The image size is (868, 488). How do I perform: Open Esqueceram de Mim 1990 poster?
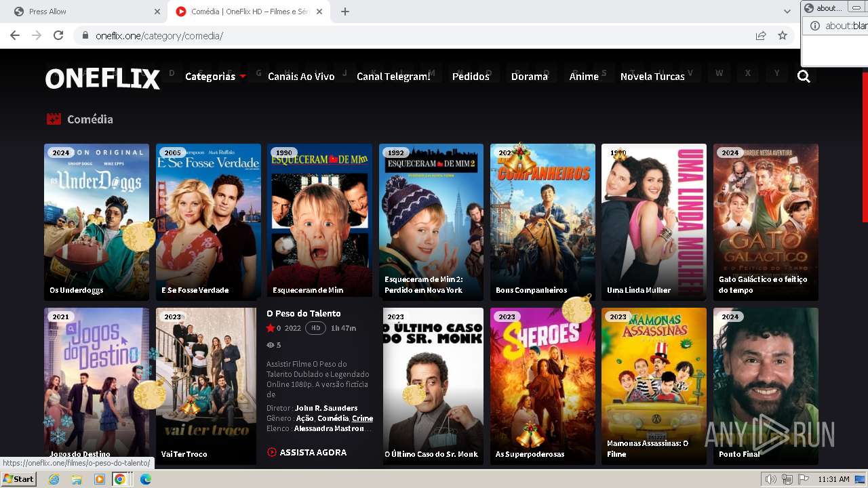tap(319, 222)
